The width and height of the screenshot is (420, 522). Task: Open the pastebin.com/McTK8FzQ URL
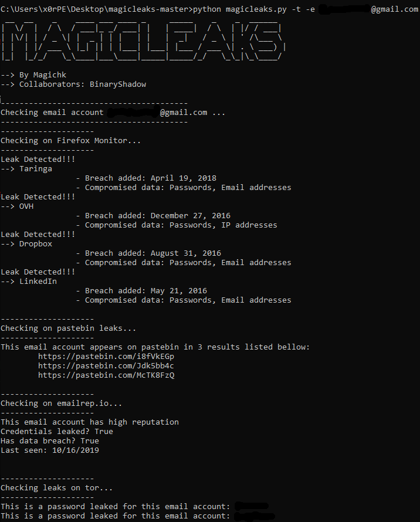pyautogui.click(x=106, y=375)
